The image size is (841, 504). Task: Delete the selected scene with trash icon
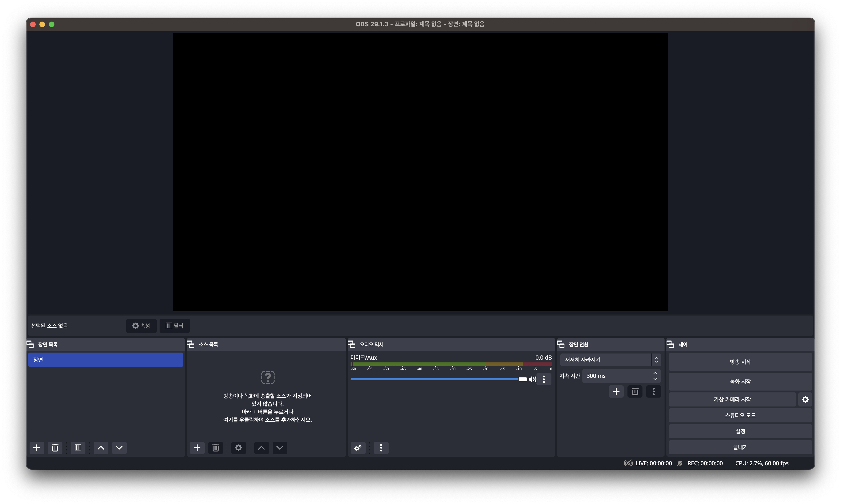(x=55, y=448)
